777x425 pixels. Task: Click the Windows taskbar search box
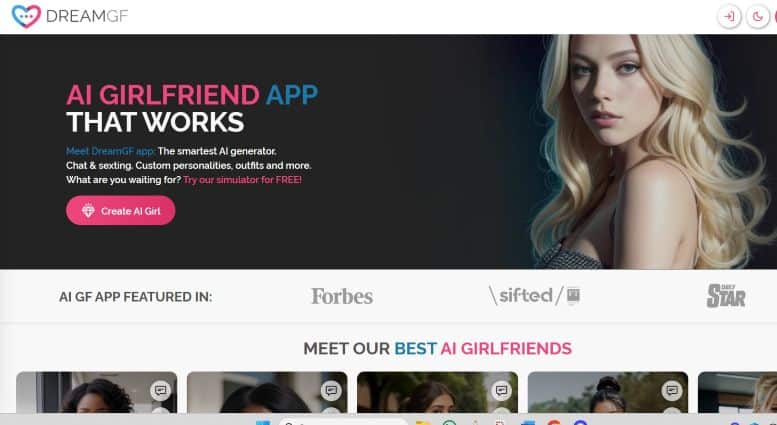[x=343, y=422]
